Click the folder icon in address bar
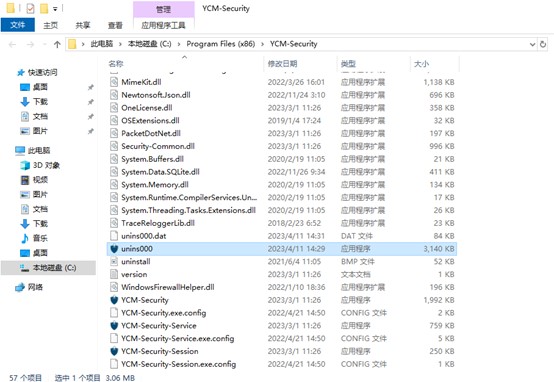Image resolution: width=554 pixels, height=382 pixels. 72,44
